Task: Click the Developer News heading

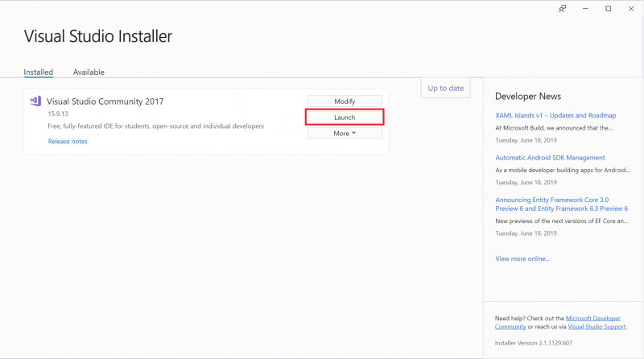Action: [528, 96]
